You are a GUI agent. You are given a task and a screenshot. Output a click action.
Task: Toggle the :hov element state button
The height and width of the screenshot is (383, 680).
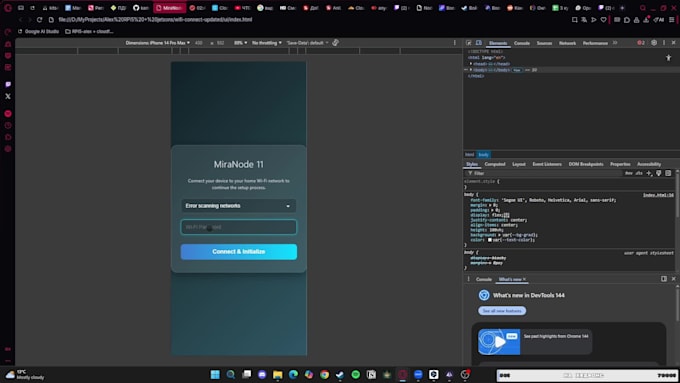tap(628, 173)
